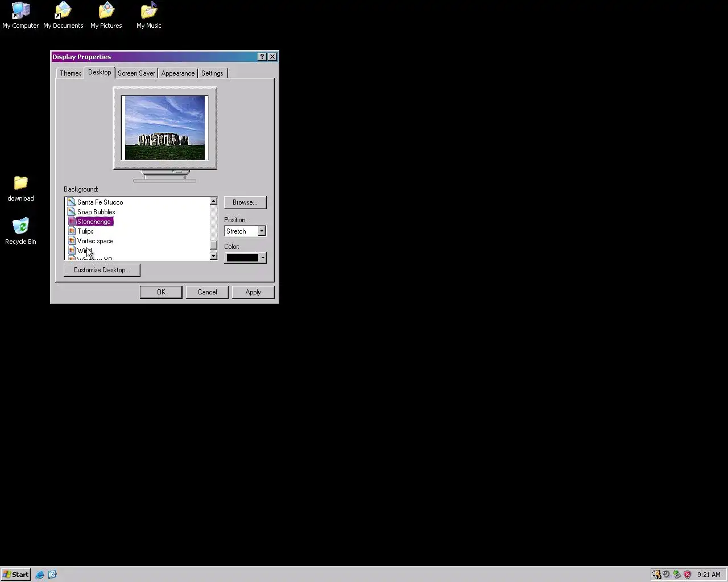Click the Santa Fe Stucco file icon
This screenshot has height=582, width=728.
pyautogui.click(x=72, y=202)
